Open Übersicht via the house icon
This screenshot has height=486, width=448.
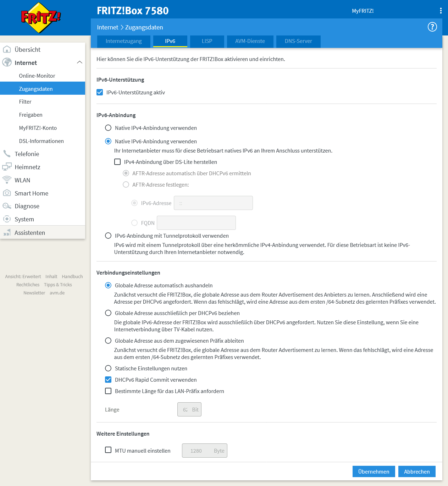click(x=7, y=50)
